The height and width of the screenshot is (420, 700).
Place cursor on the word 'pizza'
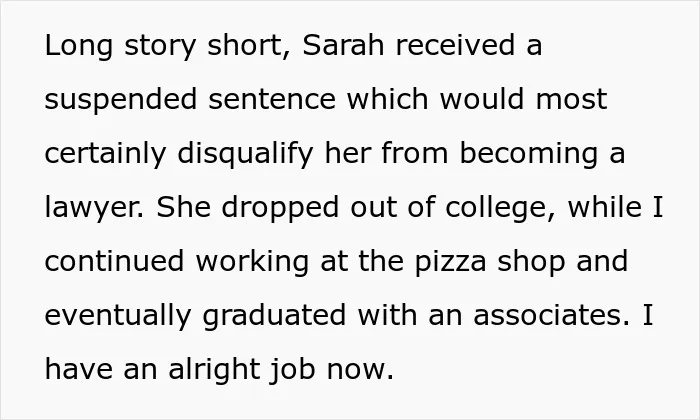pos(450,262)
